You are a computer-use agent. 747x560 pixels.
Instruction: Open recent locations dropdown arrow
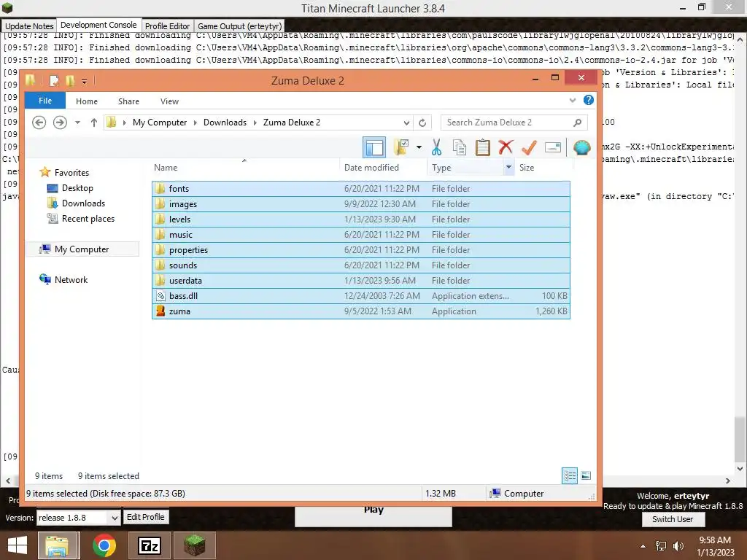coord(77,122)
